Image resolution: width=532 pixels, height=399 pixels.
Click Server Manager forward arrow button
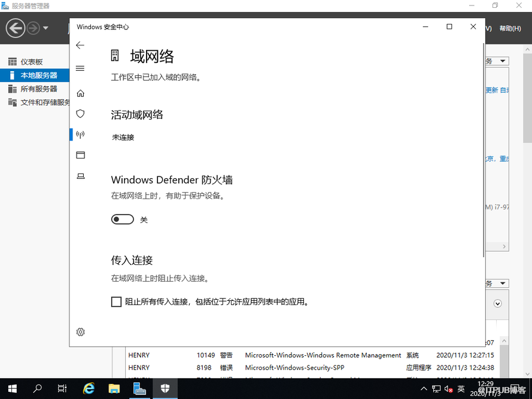(34, 28)
